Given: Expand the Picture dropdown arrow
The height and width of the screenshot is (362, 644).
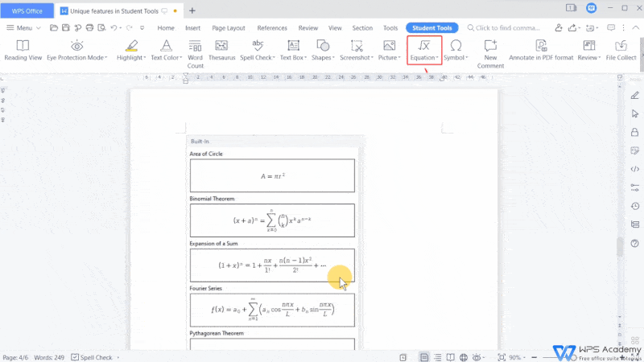Looking at the screenshot, I should click(399, 58).
